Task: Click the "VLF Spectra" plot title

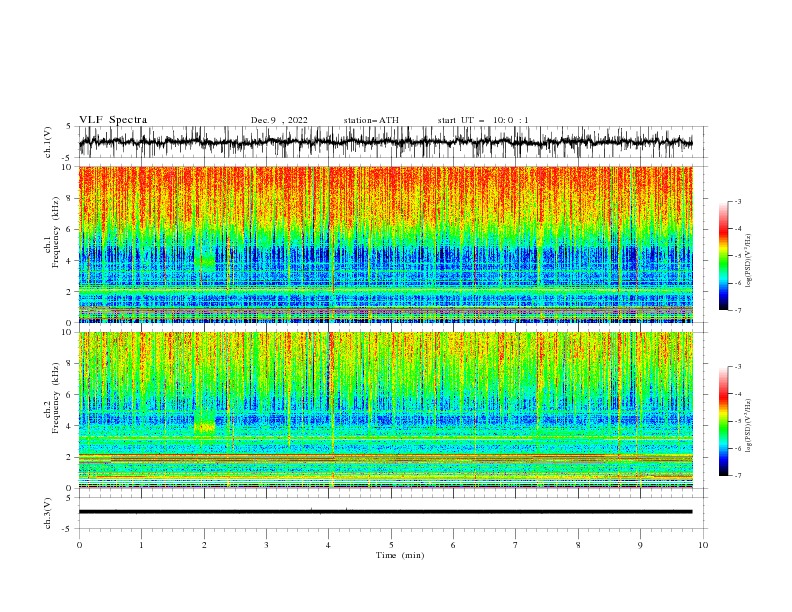Action: 113,120
